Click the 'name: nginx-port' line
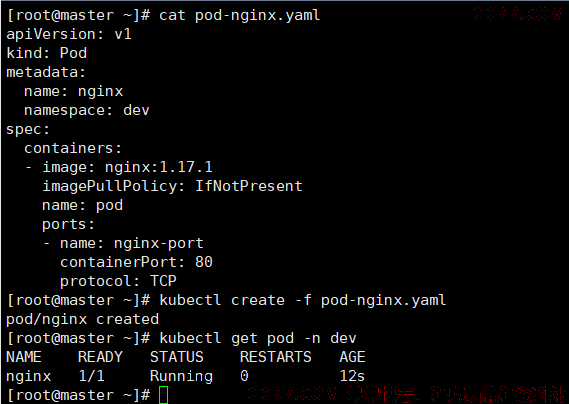569x404 pixels. coord(132,243)
